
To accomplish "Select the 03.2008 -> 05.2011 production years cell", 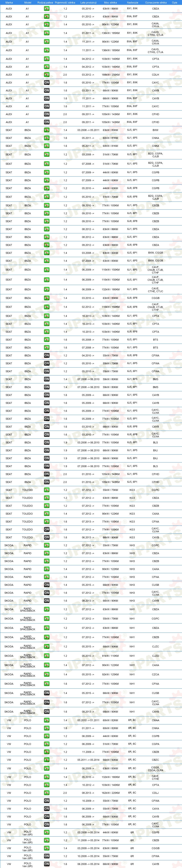I will (x=88, y=130).
